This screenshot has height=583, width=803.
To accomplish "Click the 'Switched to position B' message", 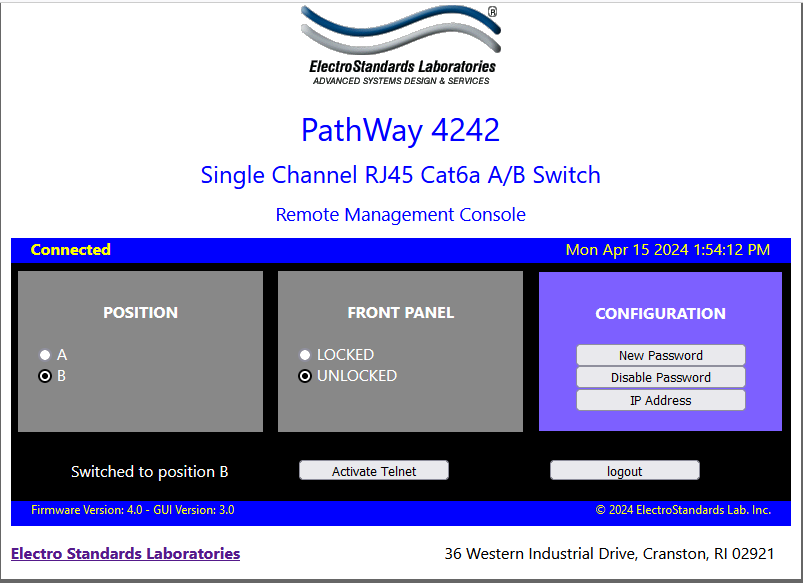I will pos(150,471).
